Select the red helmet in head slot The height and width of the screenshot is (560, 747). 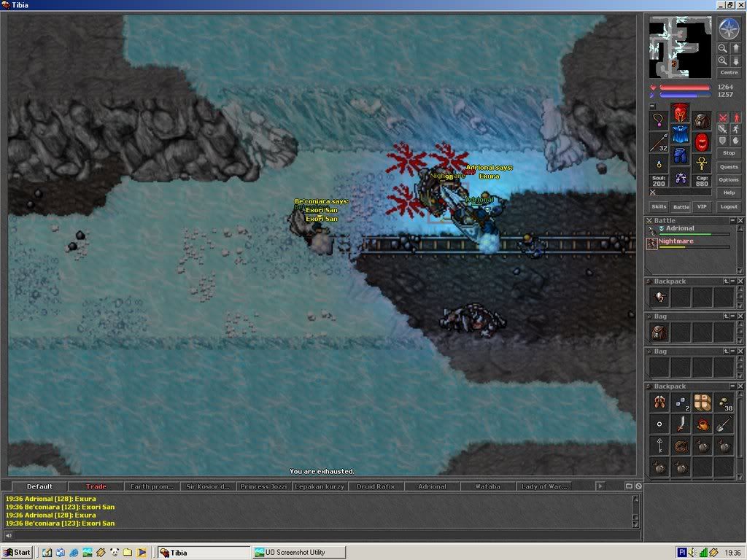click(x=681, y=113)
